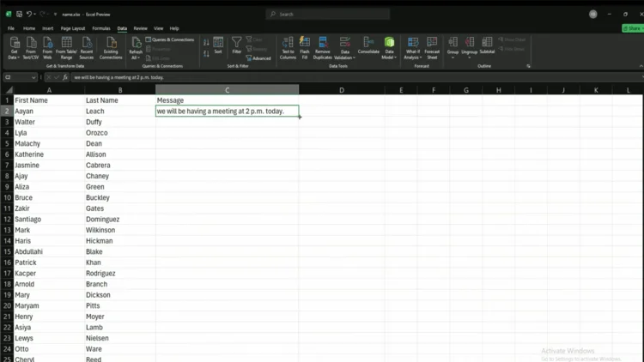Open the Sort dialog
Screen dimensions: 644x362
(x=218, y=45)
